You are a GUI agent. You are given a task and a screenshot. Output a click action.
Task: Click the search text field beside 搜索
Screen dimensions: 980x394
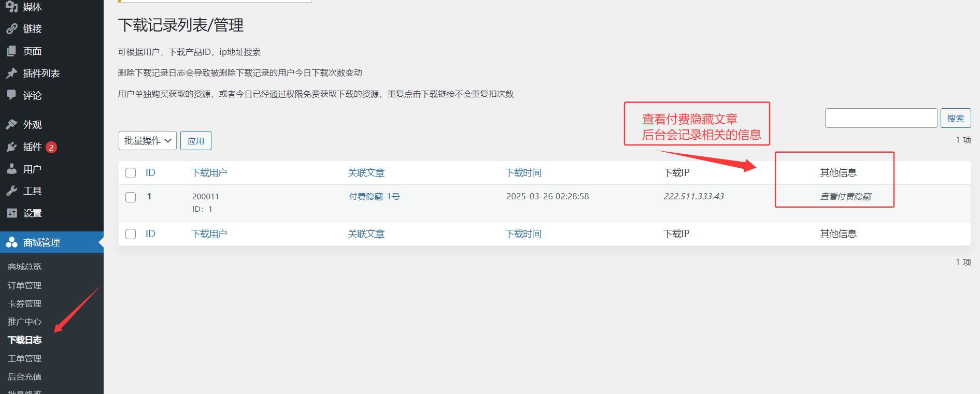[881, 118]
